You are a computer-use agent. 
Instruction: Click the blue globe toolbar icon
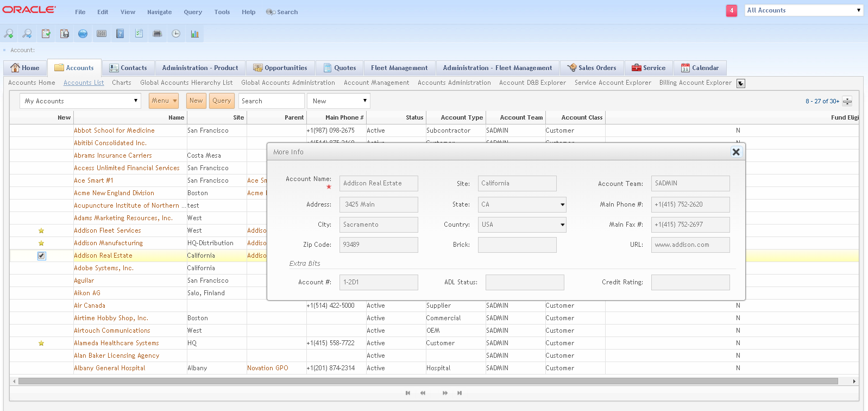(x=83, y=34)
